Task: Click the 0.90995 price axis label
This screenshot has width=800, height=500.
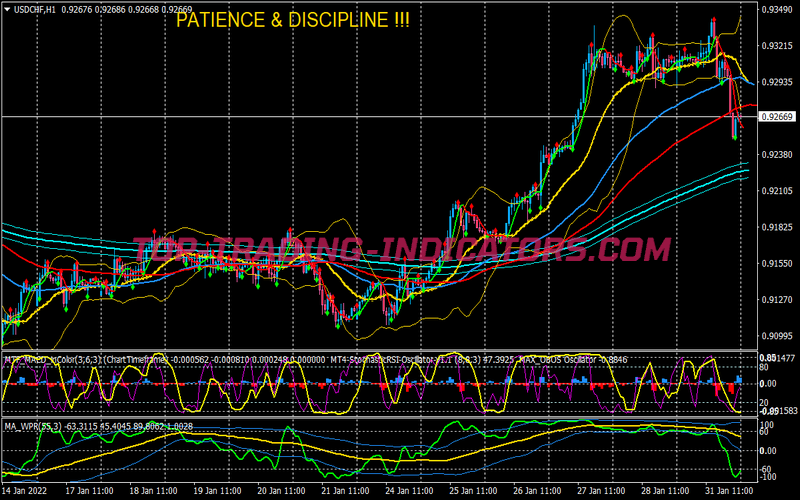Action: click(777, 336)
